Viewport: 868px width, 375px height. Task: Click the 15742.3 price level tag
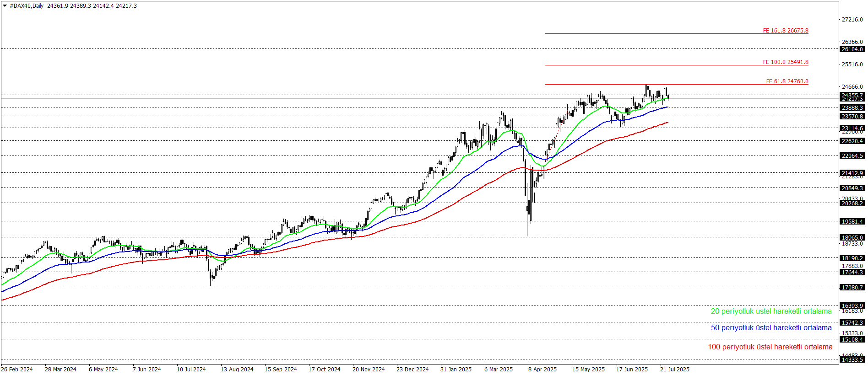click(x=852, y=323)
